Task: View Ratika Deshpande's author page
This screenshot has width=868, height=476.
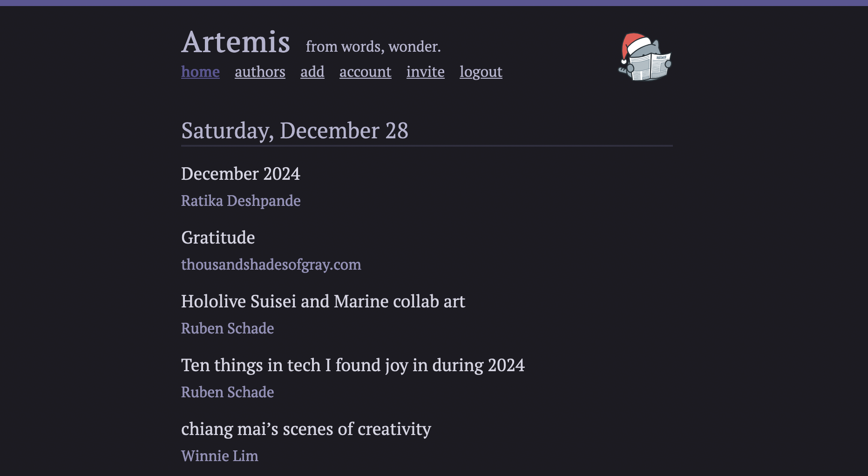Action: tap(241, 201)
